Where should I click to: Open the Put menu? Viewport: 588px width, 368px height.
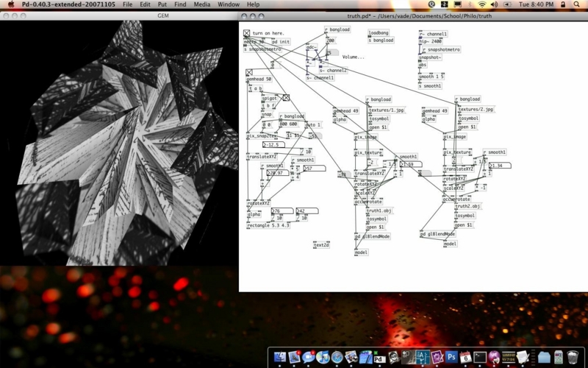pos(162,4)
